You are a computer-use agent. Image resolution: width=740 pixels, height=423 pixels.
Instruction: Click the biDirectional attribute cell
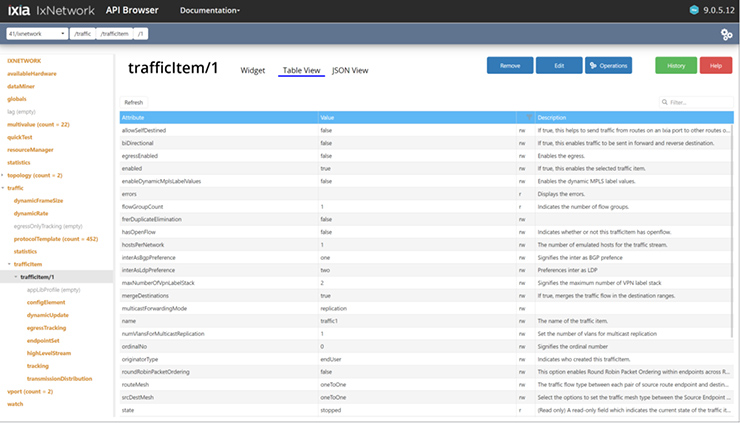(219, 143)
